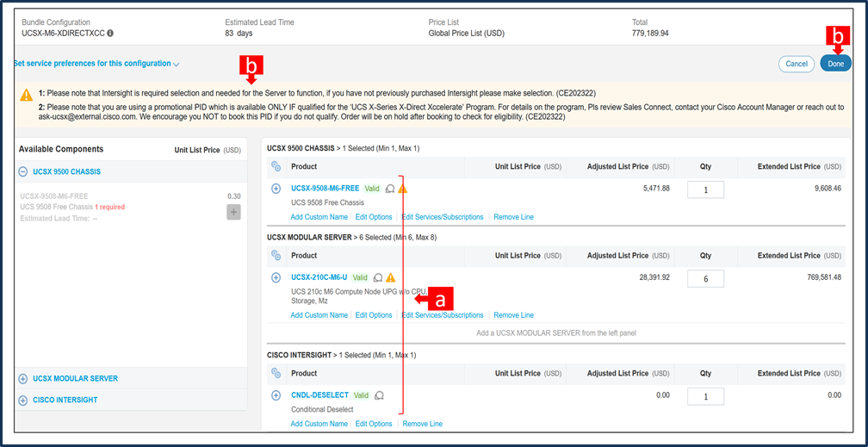Click the link icon in CISCO INTERSIGHT header
Image resolution: width=868 pixels, height=447 pixels.
(276, 373)
